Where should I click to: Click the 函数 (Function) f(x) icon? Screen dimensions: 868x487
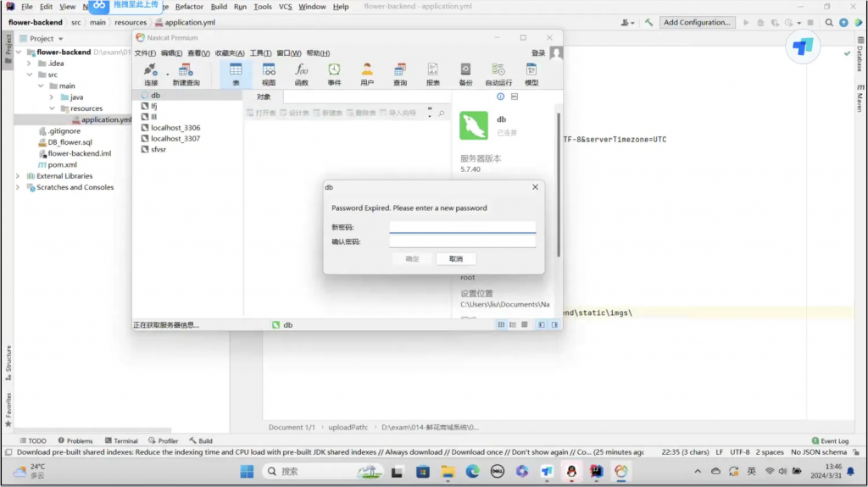(302, 73)
